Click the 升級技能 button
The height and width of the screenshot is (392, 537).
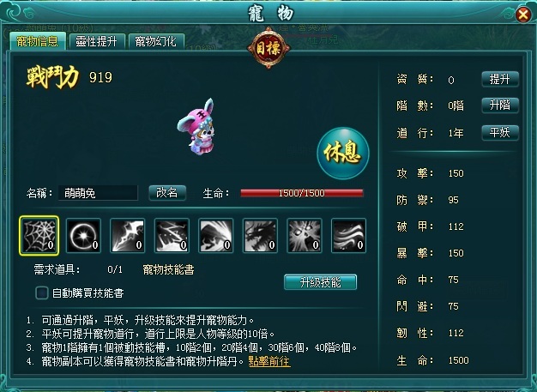click(x=320, y=282)
